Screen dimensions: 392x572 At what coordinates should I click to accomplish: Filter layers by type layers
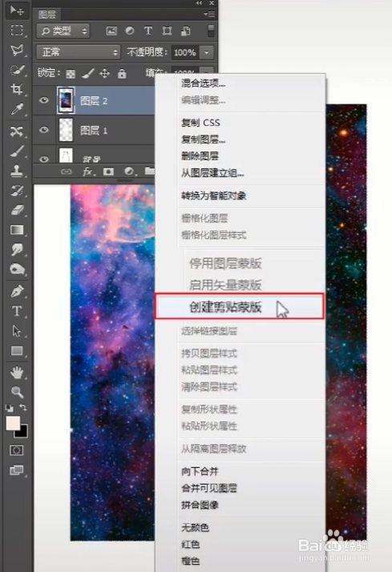[148, 31]
